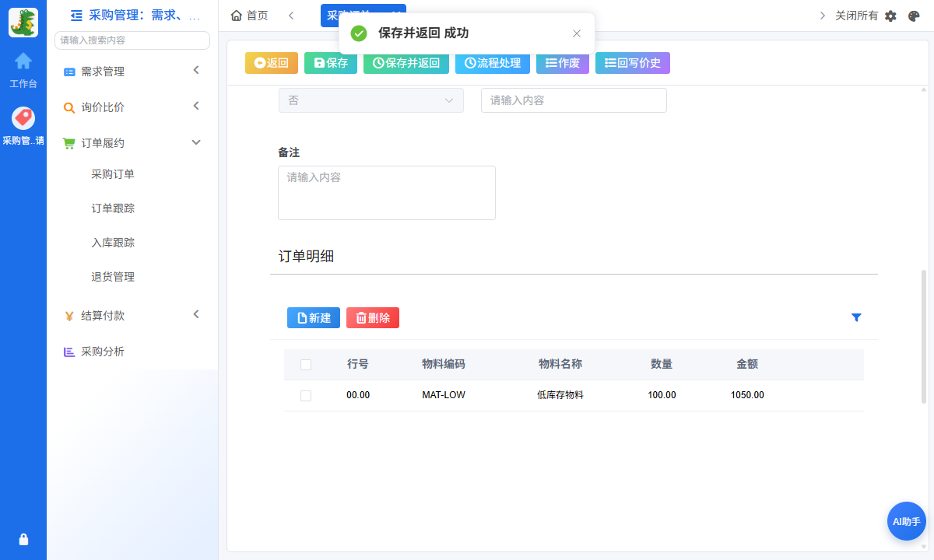Click the 作废 button

click(563, 63)
